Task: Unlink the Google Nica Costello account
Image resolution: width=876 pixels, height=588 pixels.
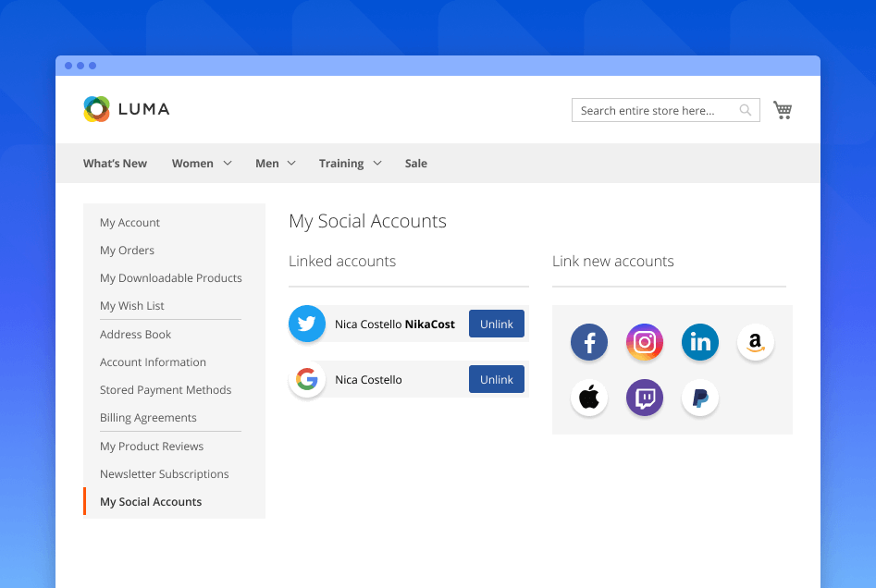Action: pyautogui.click(x=496, y=379)
